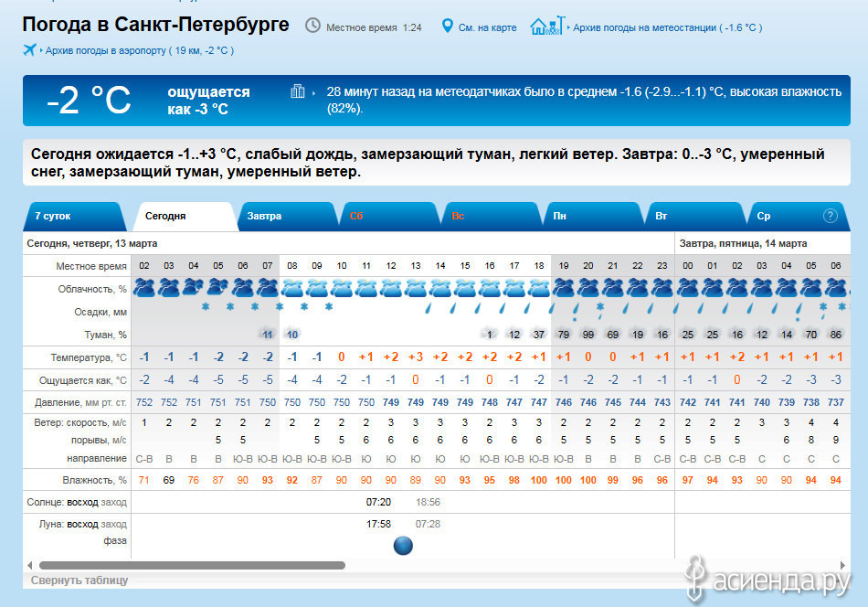
Task: Click the airplane icon for airport archive
Action: pyautogui.click(x=30, y=50)
